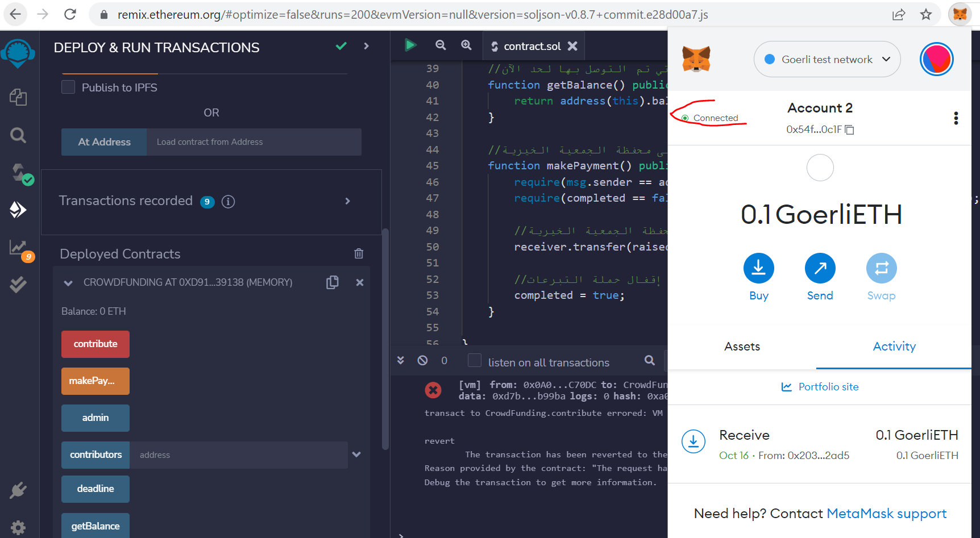
Task: Zoom out the editor font
Action: point(441,45)
